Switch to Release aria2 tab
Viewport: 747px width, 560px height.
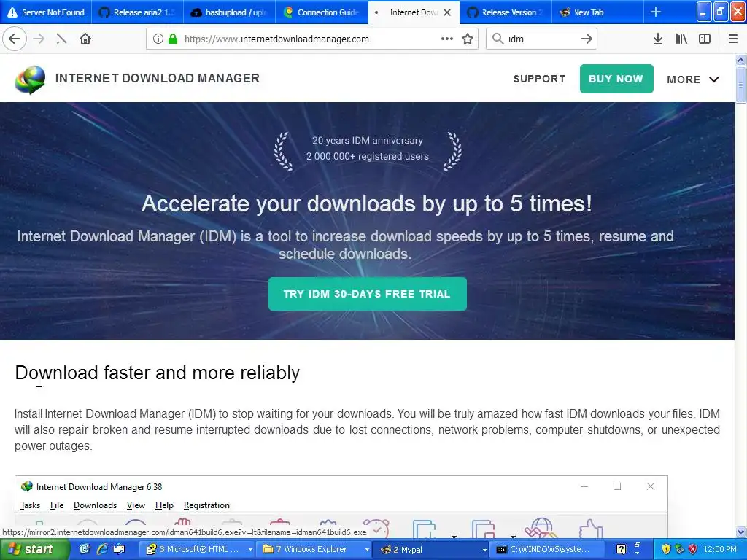pos(136,12)
